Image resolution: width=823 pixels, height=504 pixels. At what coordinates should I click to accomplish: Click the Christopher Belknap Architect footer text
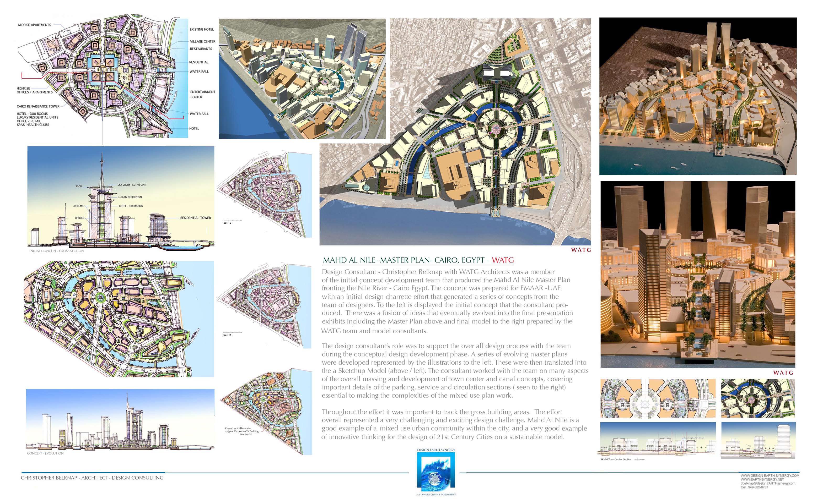pos(92,478)
